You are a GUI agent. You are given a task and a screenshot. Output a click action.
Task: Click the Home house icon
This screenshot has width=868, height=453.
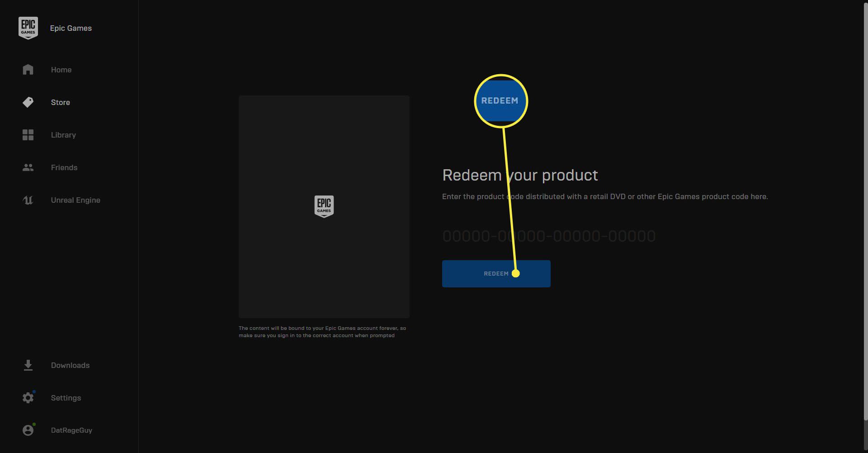pyautogui.click(x=28, y=70)
